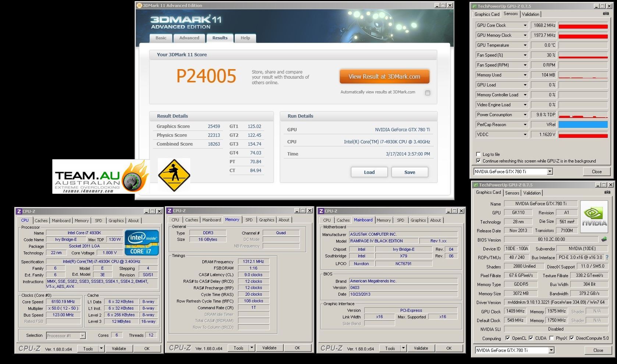Screen dimensions: 617x364
Task: Switch to the 3DMark Basic tab
Action: [x=161, y=38]
